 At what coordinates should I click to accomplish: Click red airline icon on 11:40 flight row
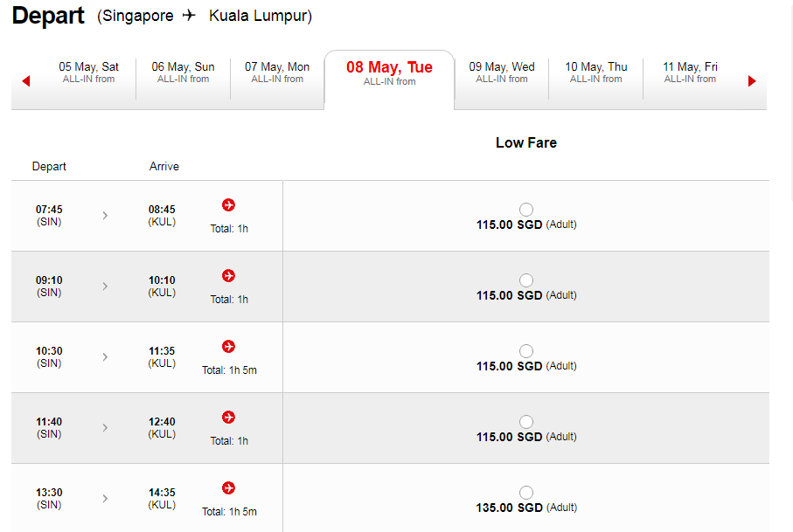(228, 417)
